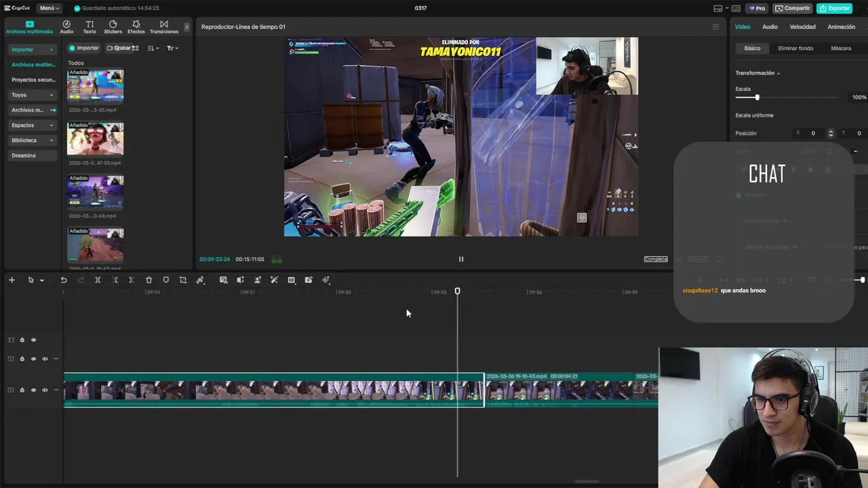Mute the main video track
Viewport: 868px width, 488px height.
point(45,390)
